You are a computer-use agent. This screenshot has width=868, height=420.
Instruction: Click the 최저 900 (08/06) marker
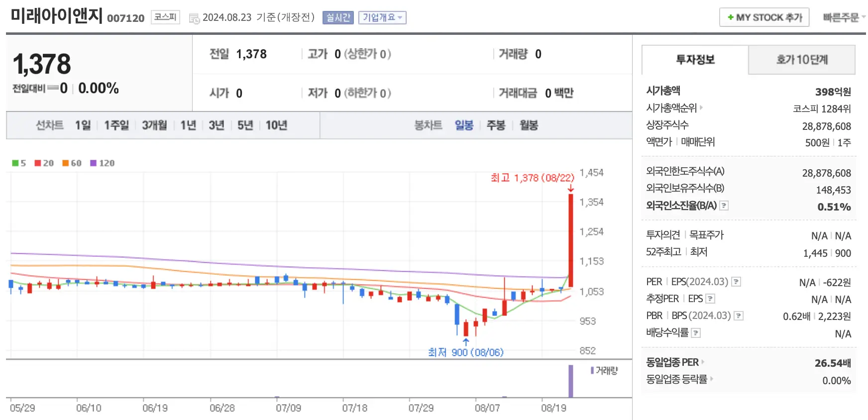click(x=466, y=352)
